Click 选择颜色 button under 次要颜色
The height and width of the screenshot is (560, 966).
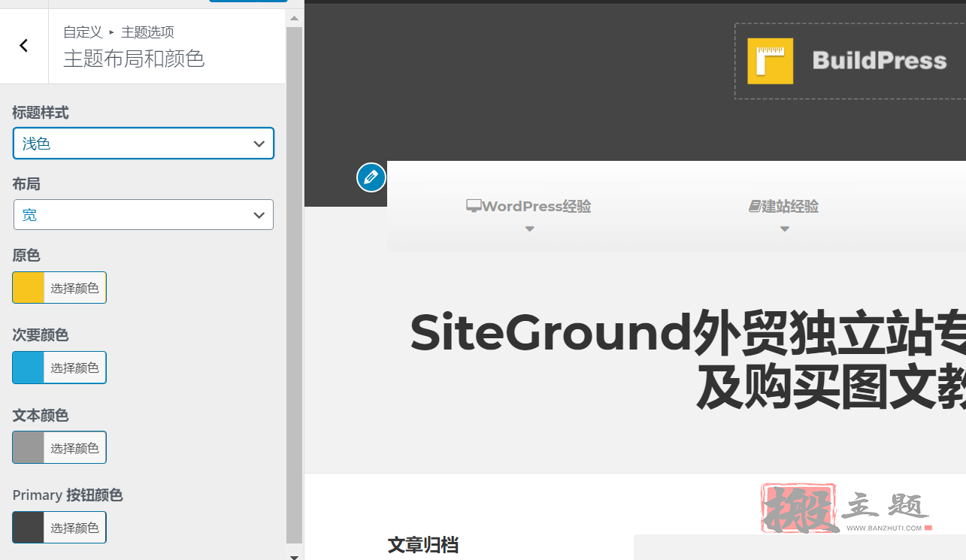[74, 368]
